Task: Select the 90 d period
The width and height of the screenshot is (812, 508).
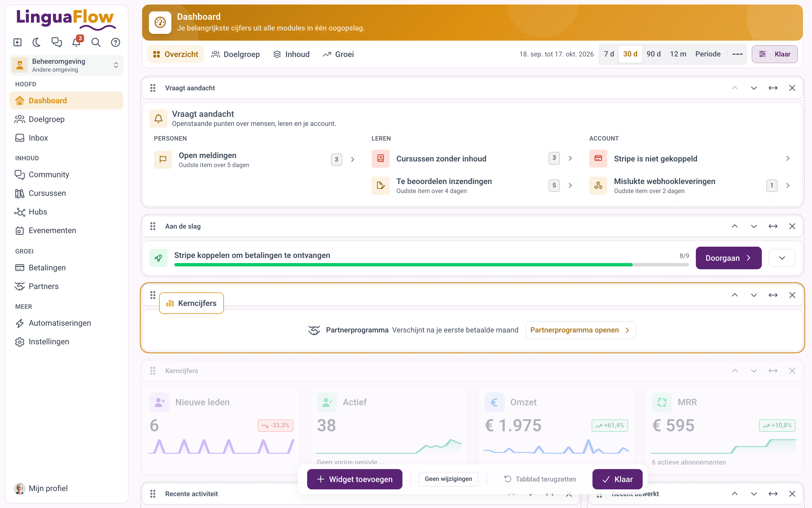Action: pos(653,54)
